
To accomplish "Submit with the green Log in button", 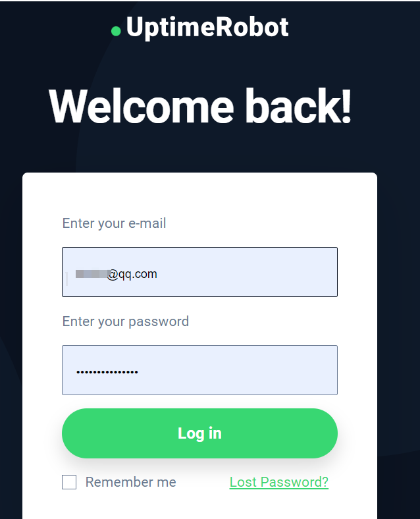I will 199,433.
